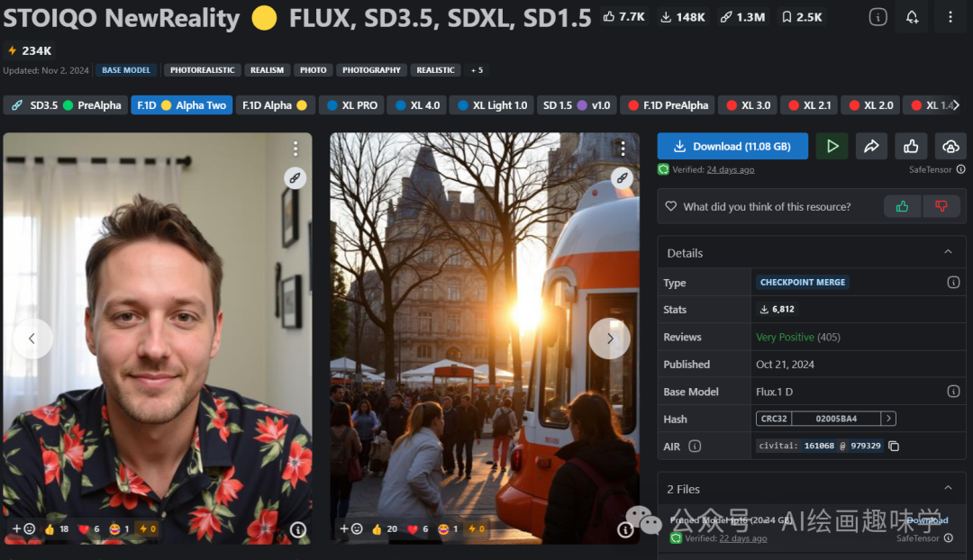Open three-dot menu on street image
The image size is (973, 560).
click(623, 148)
